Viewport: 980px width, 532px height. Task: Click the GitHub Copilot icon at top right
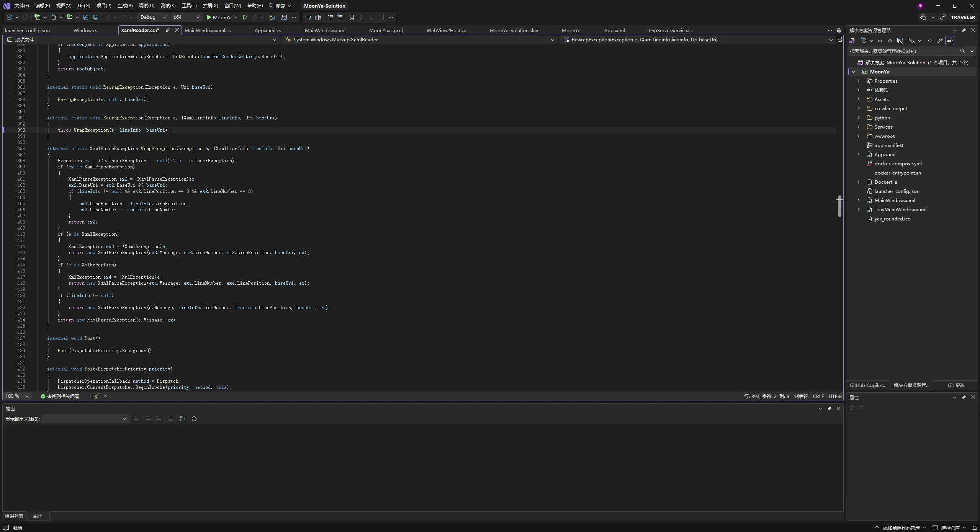pyautogui.click(x=923, y=17)
